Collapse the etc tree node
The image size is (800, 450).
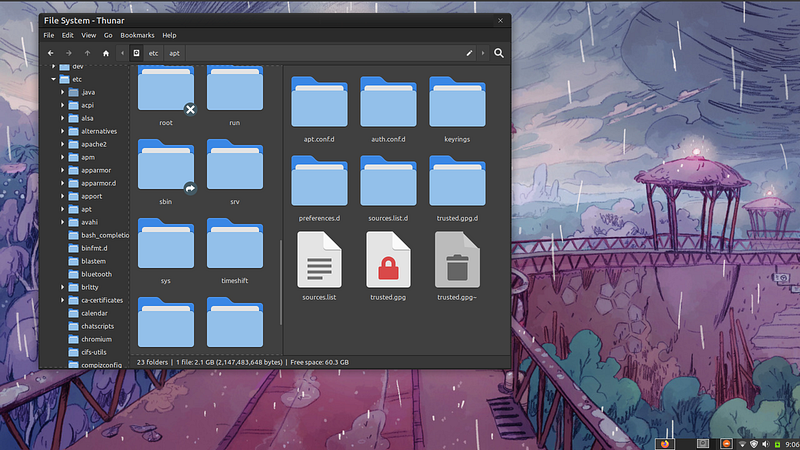[x=53, y=79]
